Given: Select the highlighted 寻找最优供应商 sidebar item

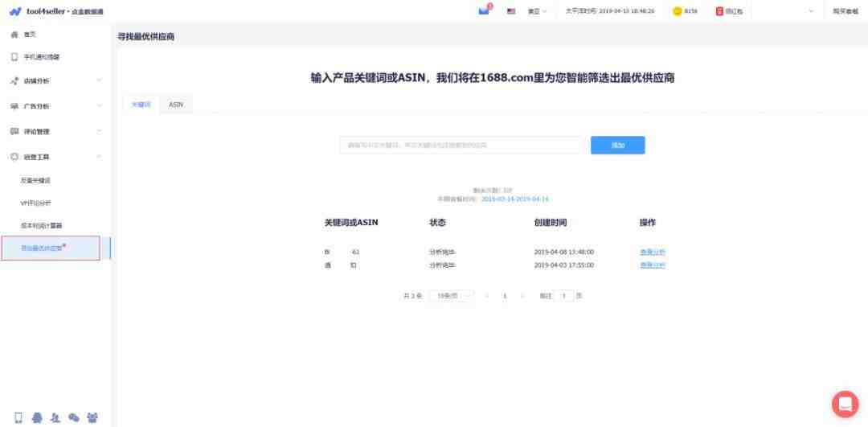Looking at the screenshot, I should (51, 248).
